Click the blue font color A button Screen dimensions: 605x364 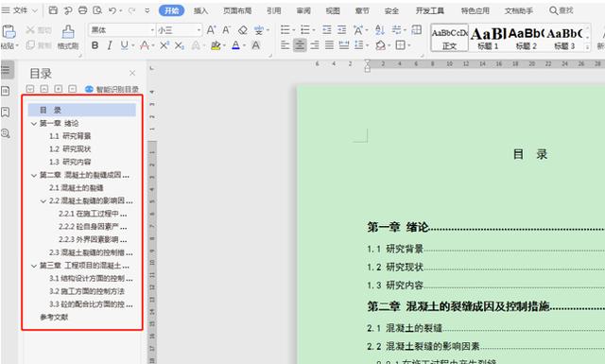click(235, 45)
